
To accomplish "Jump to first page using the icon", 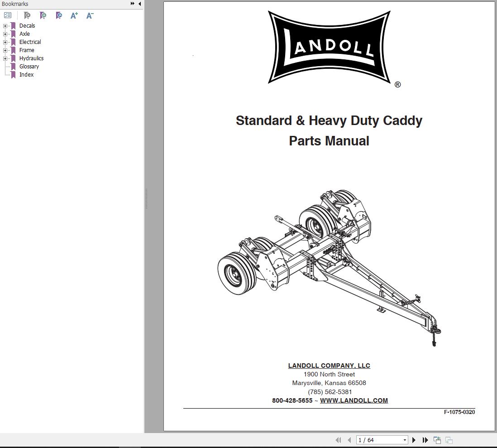I will click(x=339, y=440).
